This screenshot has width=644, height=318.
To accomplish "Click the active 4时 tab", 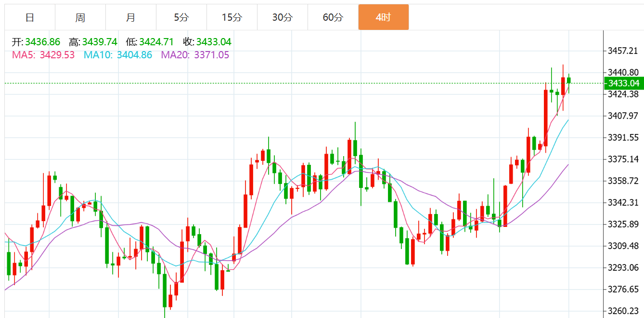I will pyautogui.click(x=384, y=17).
